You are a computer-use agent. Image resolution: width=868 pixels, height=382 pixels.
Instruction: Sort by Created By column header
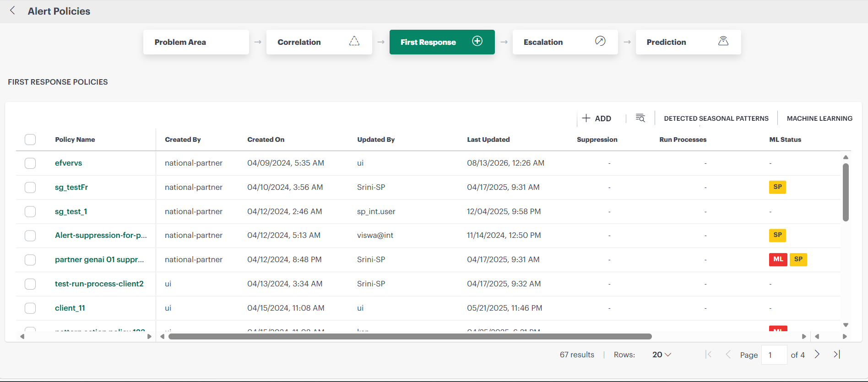[x=183, y=140]
